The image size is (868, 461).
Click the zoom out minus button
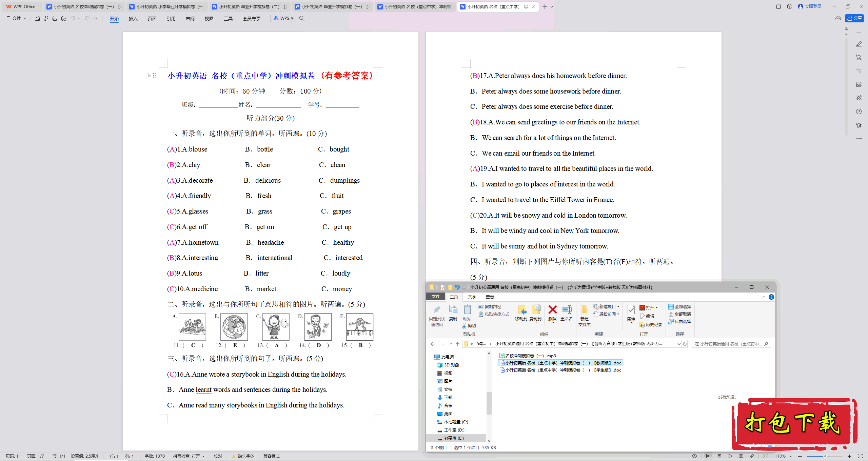800,456
